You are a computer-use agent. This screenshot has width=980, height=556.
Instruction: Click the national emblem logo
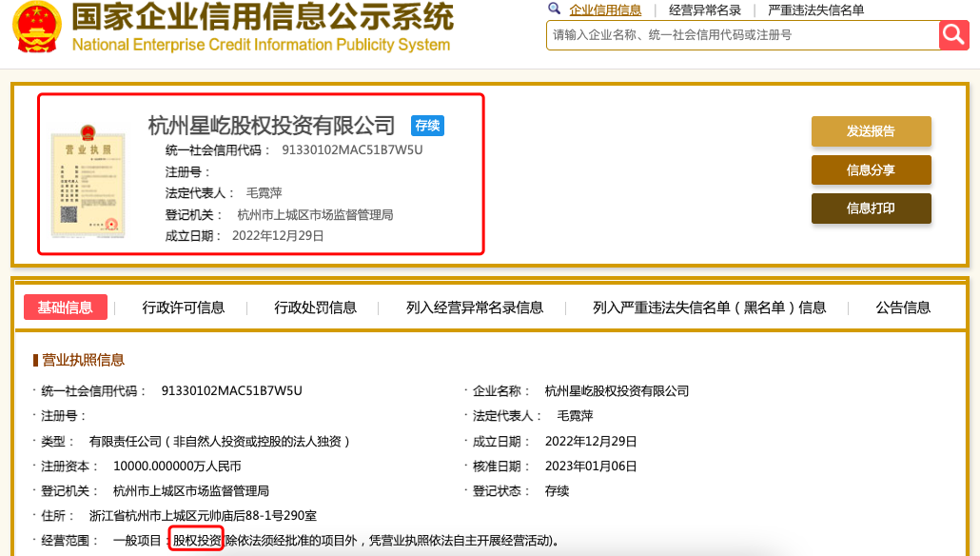(37, 27)
